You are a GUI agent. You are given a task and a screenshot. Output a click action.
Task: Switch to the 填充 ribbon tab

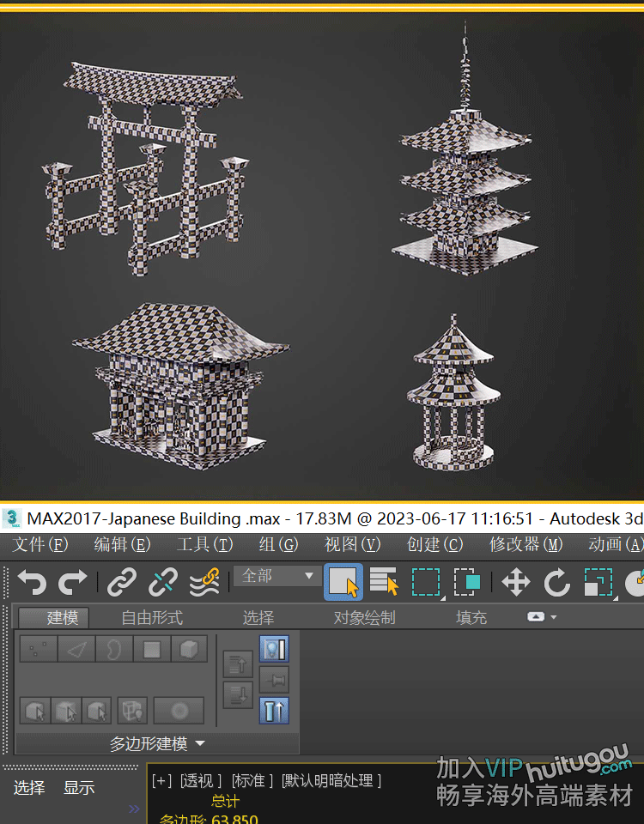[471, 617]
